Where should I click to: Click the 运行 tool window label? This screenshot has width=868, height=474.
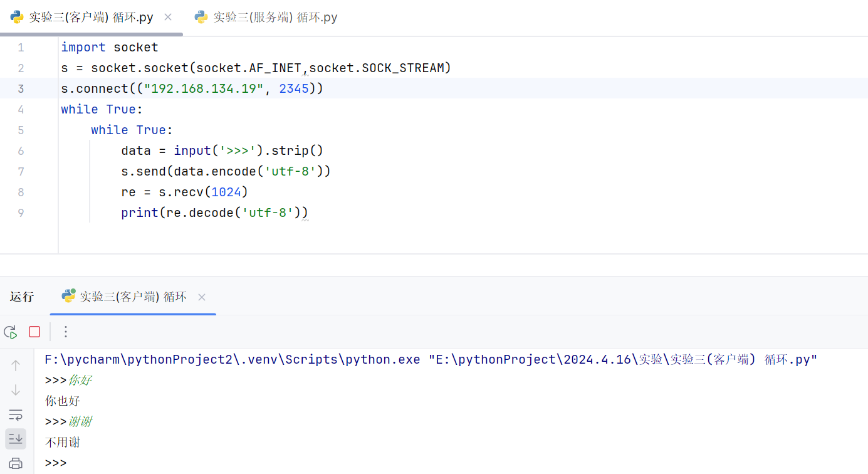coord(22,297)
